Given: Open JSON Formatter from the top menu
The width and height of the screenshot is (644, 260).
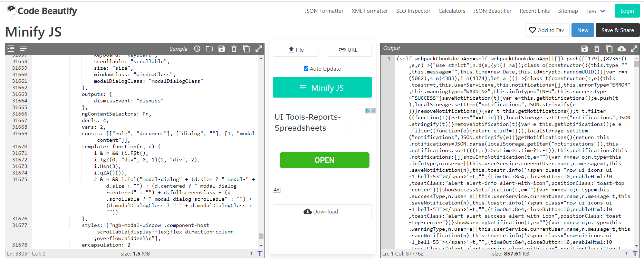Looking at the screenshot, I should pyautogui.click(x=324, y=11).
